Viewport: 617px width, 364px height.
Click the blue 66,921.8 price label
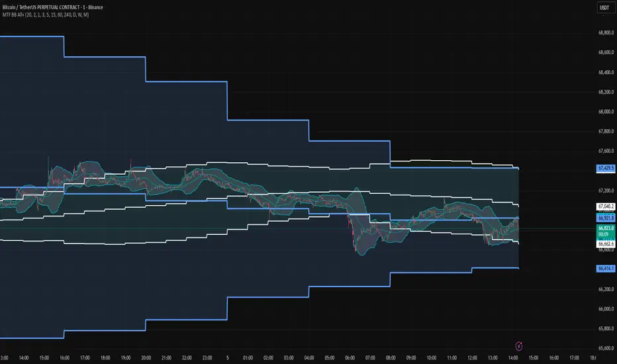pos(606,218)
